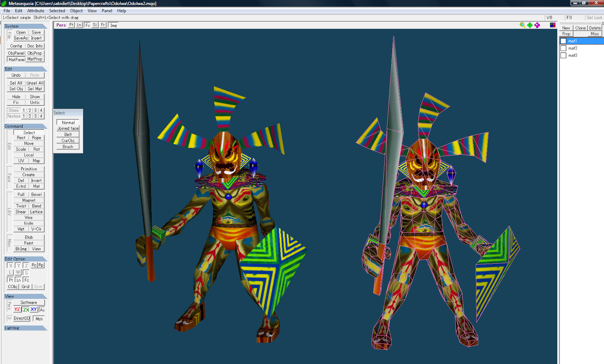
Task: Check the mat1 material box
Action: click(563, 41)
